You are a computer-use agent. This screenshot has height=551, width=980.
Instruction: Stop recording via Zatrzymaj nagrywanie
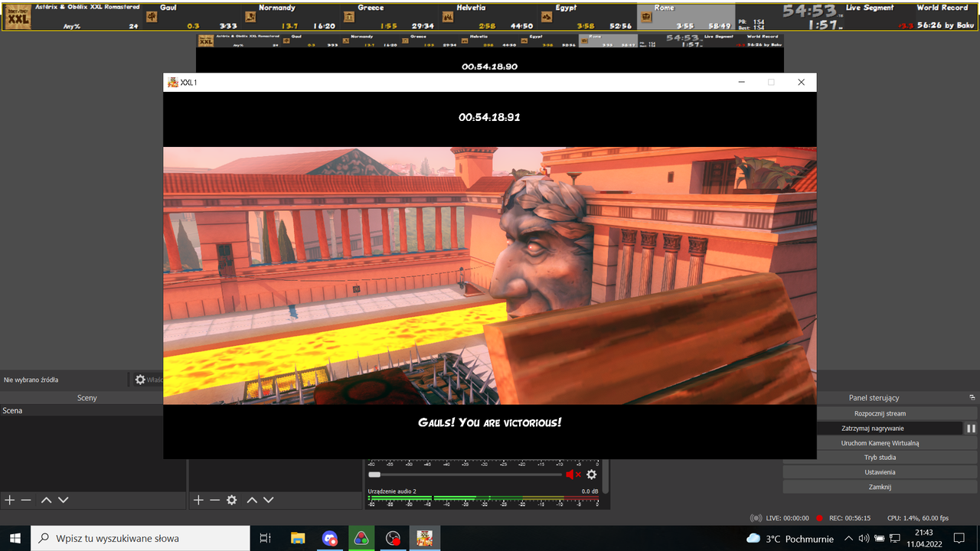tap(873, 429)
